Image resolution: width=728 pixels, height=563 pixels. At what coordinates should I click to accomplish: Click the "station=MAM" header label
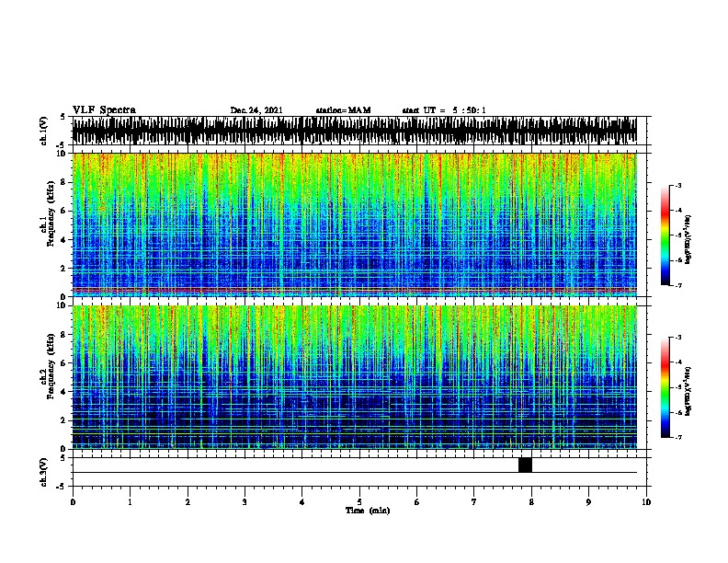click(x=343, y=110)
